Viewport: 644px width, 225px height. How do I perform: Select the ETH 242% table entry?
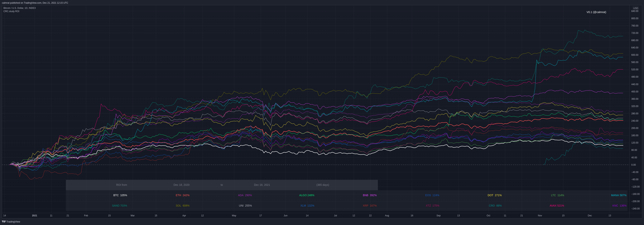(x=182, y=195)
